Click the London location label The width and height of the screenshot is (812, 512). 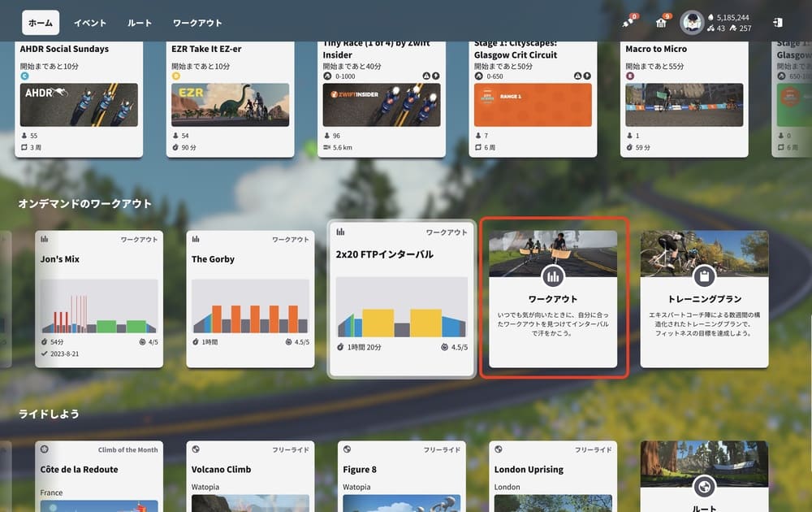[507, 487]
